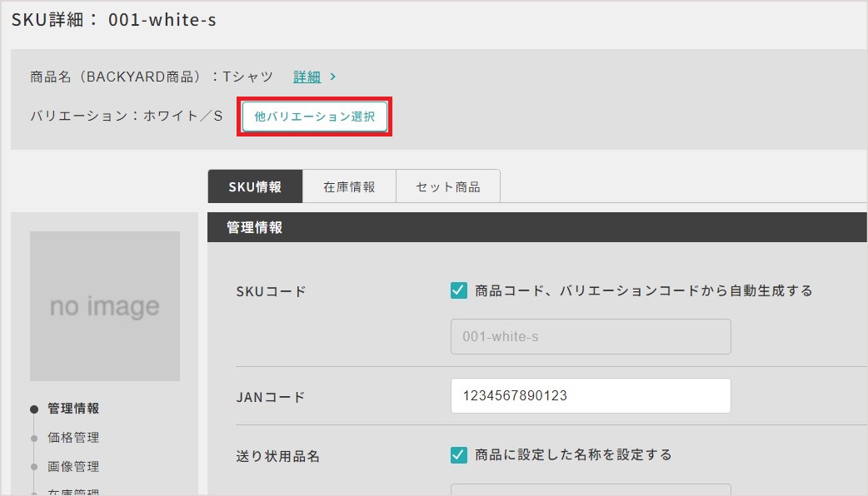
Task: Open the セット商品 tab
Action: point(448,187)
